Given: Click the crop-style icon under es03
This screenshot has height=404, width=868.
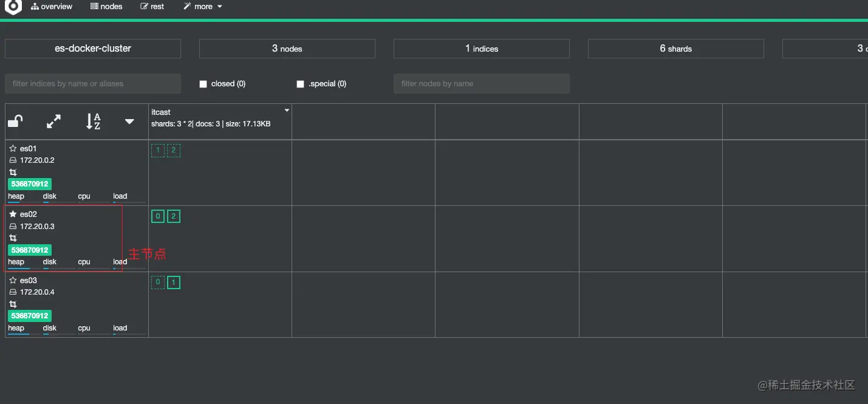Looking at the screenshot, I should (x=13, y=304).
